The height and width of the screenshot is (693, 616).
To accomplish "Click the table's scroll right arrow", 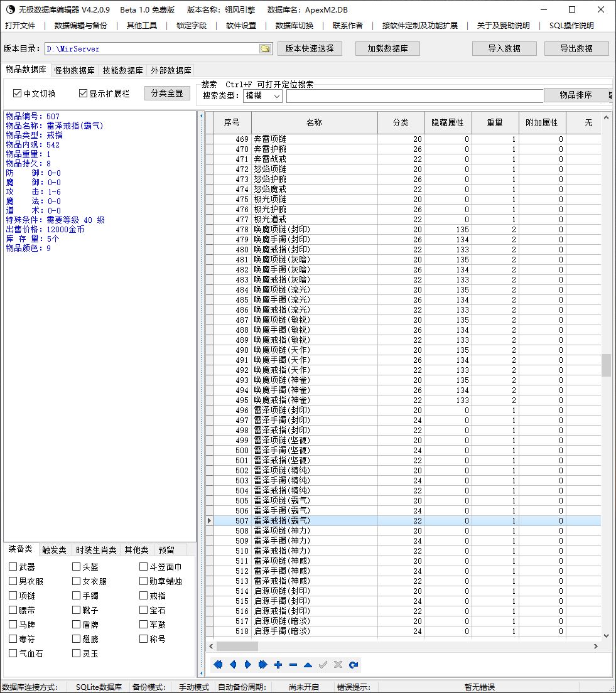I will pyautogui.click(x=596, y=646).
